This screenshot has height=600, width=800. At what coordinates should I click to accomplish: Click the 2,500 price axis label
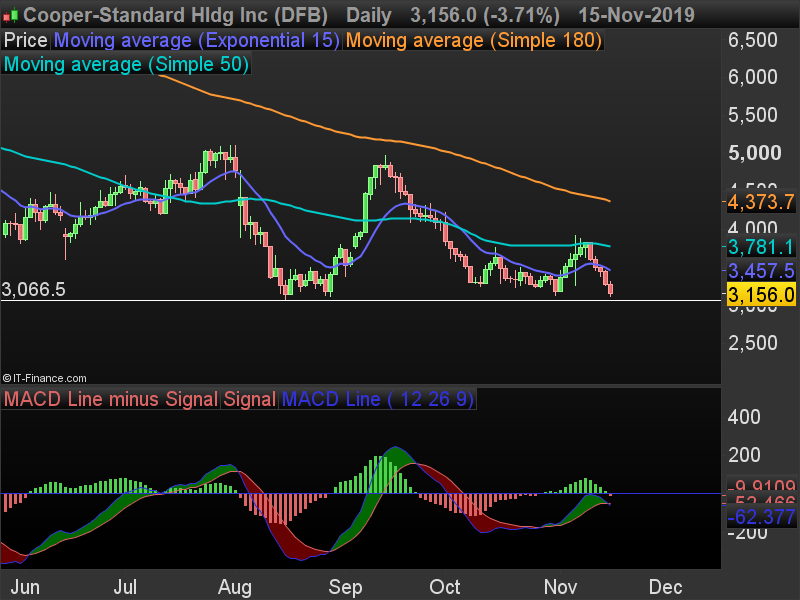click(753, 343)
